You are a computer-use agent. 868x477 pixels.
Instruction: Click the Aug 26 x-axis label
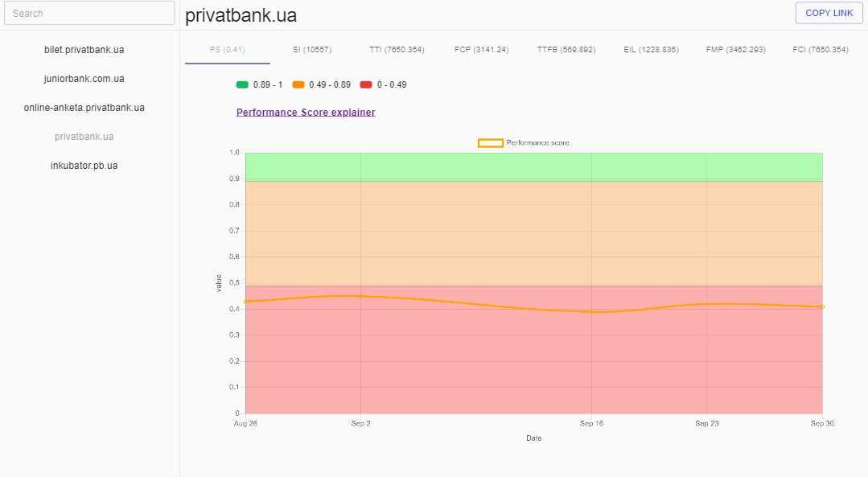click(245, 423)
